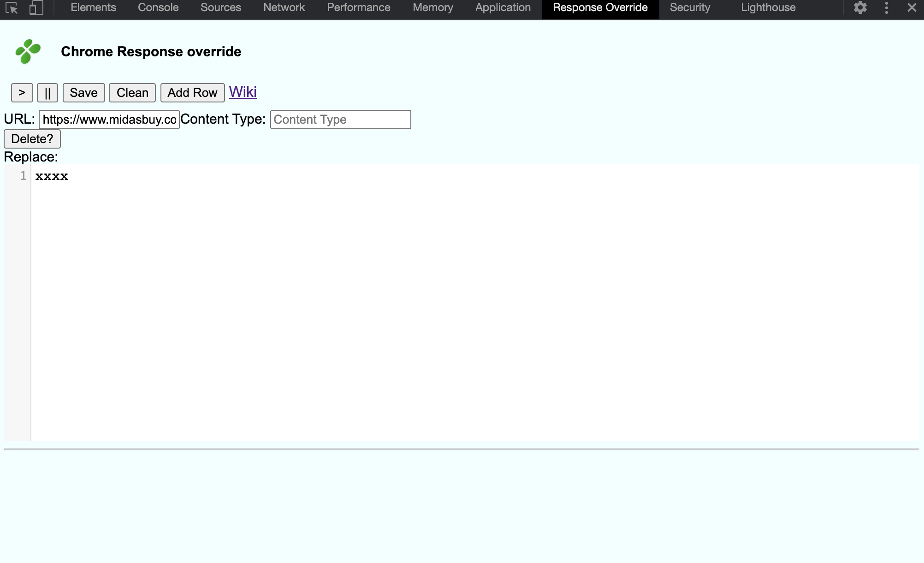Viewport: 924px width, 563px height.
Task: Click the URL field with midasbuy address
Action: pyautogui.click(x=109, y=120)
